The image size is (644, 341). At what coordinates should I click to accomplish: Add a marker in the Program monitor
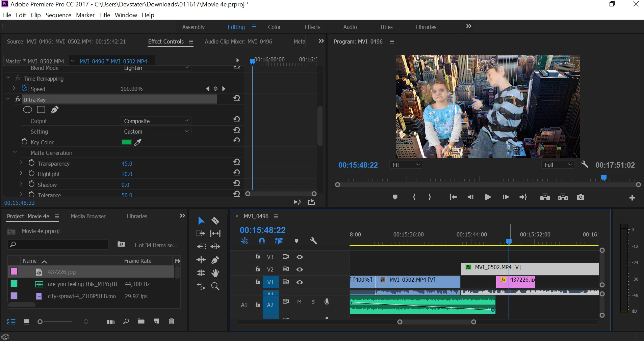pos(395,197)
